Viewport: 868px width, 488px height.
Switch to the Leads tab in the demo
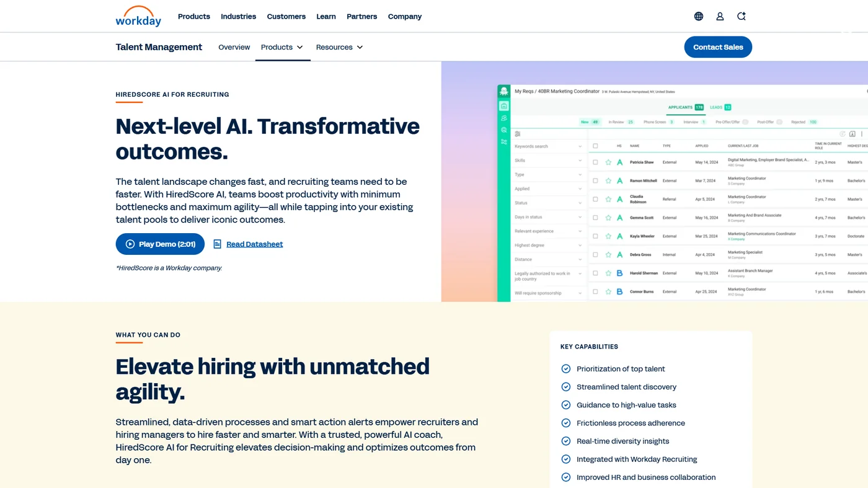click(720, 107)
